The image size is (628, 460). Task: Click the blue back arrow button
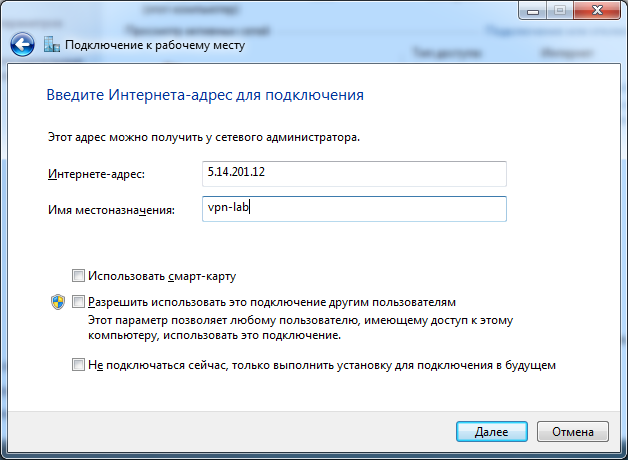[x=22, y=45]
